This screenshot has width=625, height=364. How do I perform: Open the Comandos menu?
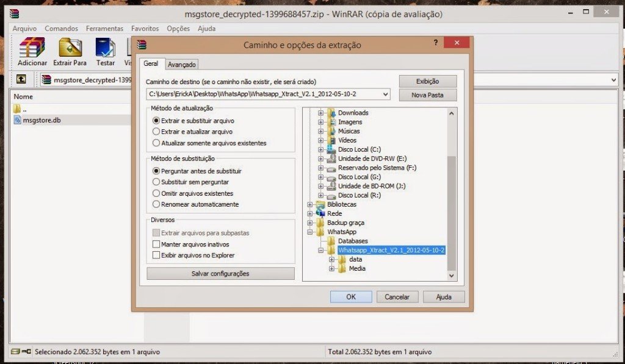[x=62, y=28]
